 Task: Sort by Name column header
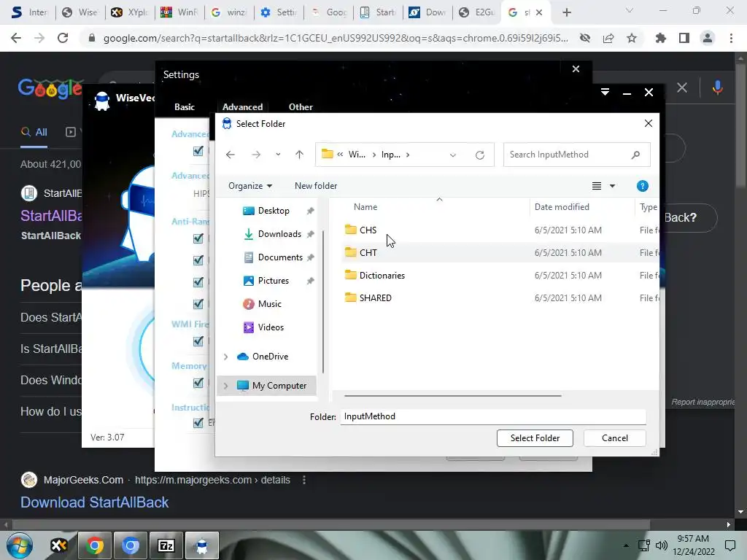pyautogui.click(x=365, y=207)
